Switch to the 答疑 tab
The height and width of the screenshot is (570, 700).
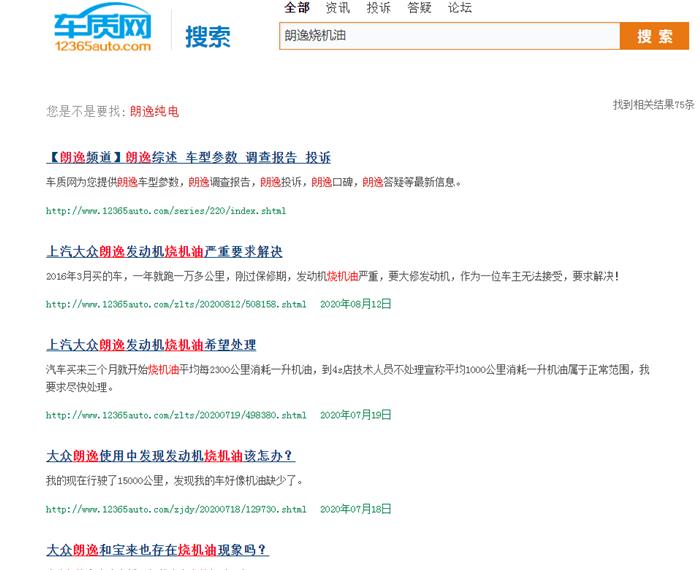pyautogui.click(x=419, y=8)
